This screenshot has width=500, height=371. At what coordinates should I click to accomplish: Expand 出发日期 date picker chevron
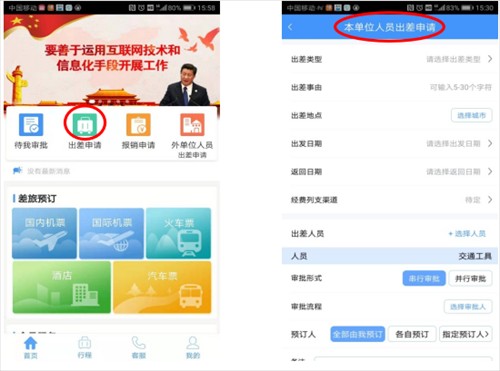coord(490,144)
